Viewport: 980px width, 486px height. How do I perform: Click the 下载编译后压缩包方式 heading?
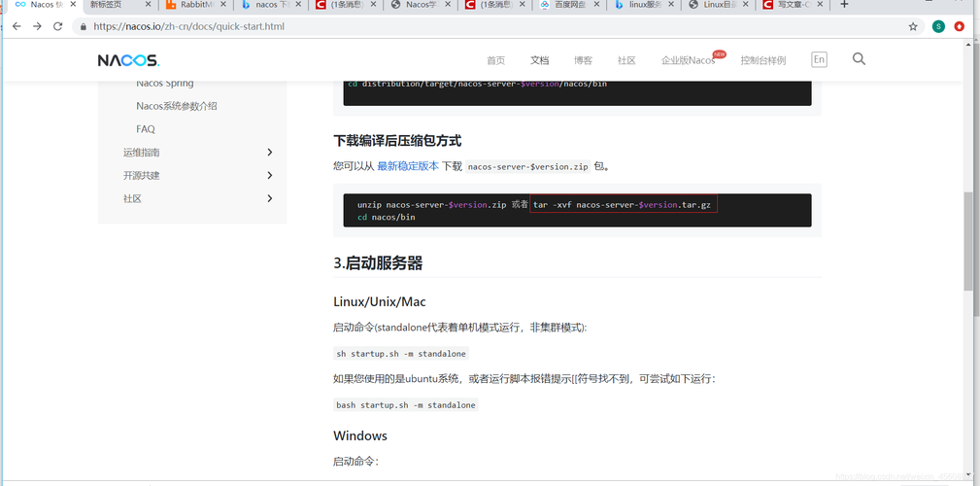tap(397, 141)
